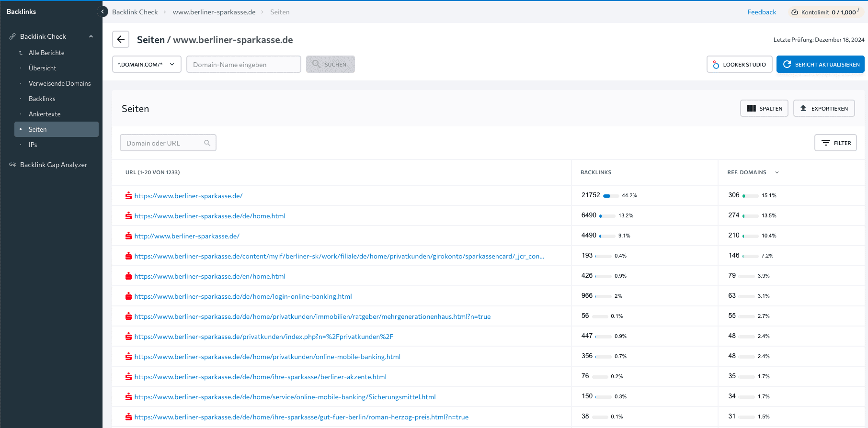Open the SPALTEN column chooser

764,108
